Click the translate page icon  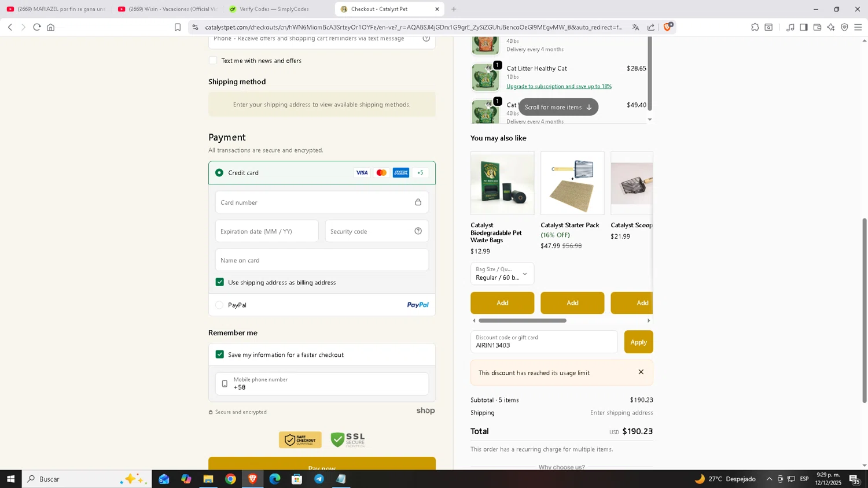(x=635, y=27)
